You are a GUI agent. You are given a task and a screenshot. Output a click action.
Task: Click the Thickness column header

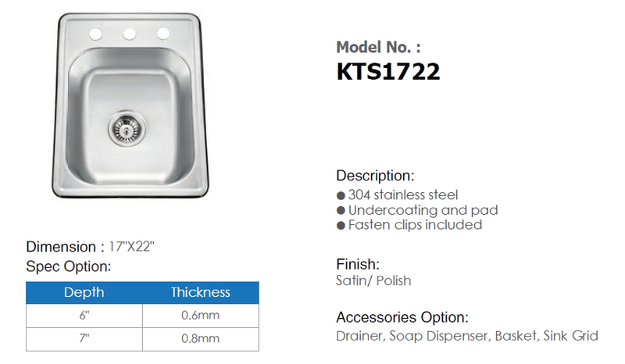(201, 292)
